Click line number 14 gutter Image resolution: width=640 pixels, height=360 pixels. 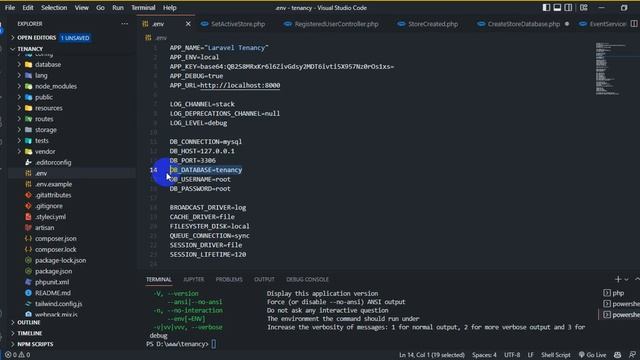(153, 170)
